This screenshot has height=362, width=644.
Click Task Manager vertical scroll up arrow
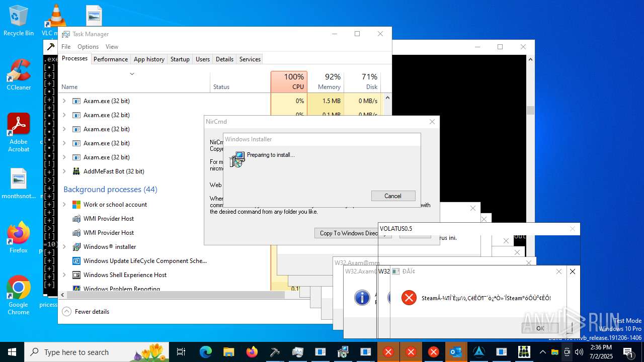point(387,98)
